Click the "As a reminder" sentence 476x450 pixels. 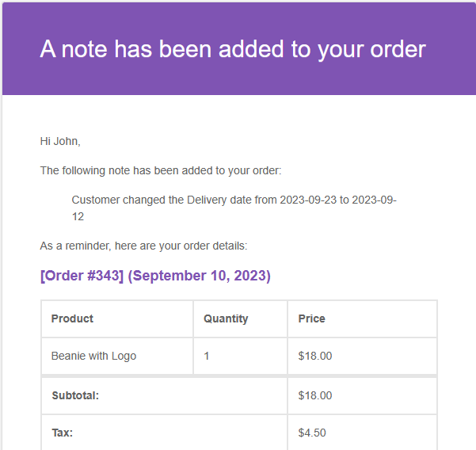click(x=143, y=246)
